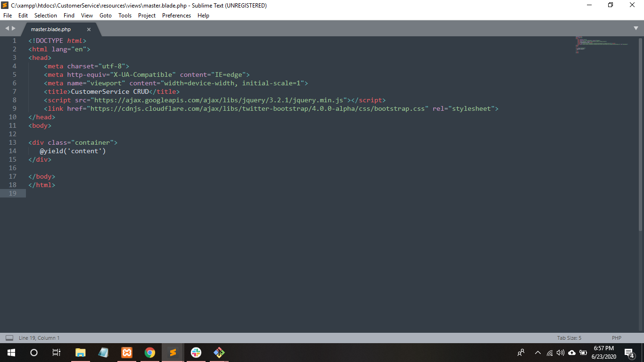Go to previous tab with left arrow
Viewport: 644px width, 362px height.
(7, 28)
